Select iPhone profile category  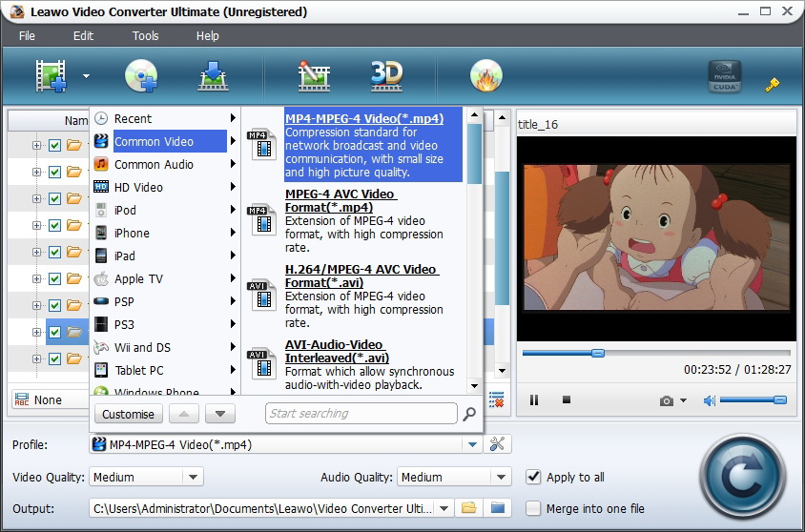pyautogui.click(x=165, y=233)
